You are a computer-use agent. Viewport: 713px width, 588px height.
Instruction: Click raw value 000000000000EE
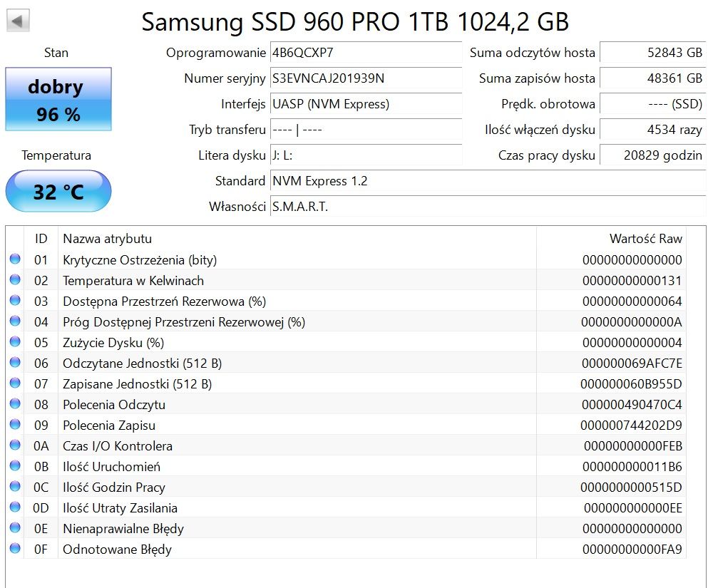click(633, 507)
